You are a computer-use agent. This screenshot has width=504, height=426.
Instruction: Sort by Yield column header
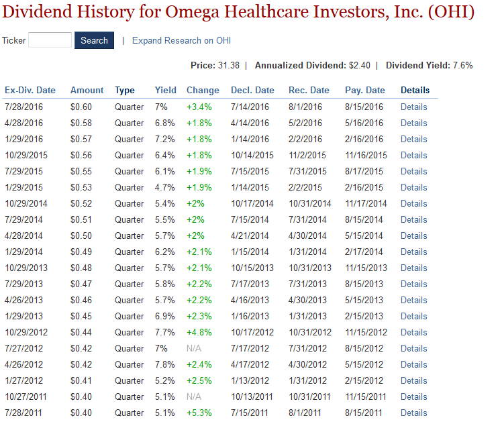pos(166,90)
